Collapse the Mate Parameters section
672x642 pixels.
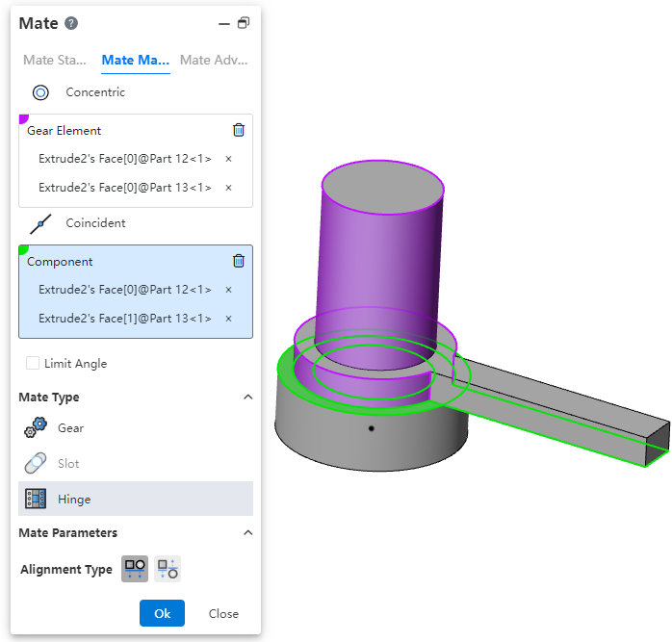point(247,532)
